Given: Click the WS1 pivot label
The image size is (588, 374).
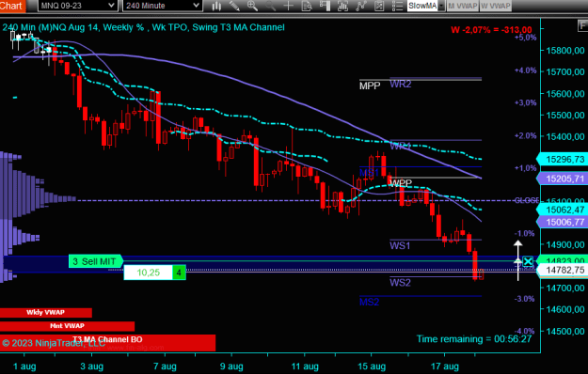Looking at the screenshot, I should point(400,246).
